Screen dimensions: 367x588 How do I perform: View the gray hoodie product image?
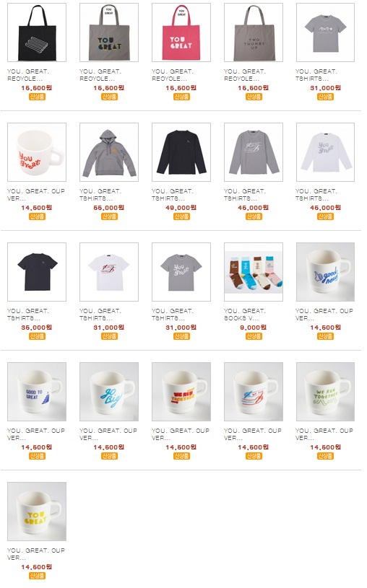[x=109, y=152]
